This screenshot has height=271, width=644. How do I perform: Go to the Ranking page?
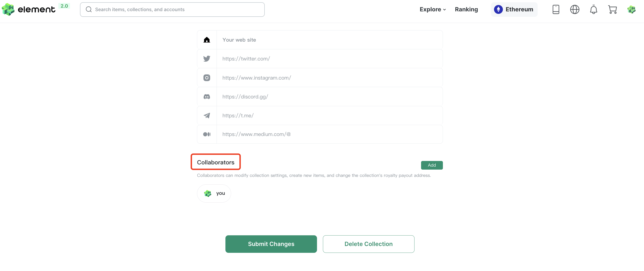click(466, 10)
